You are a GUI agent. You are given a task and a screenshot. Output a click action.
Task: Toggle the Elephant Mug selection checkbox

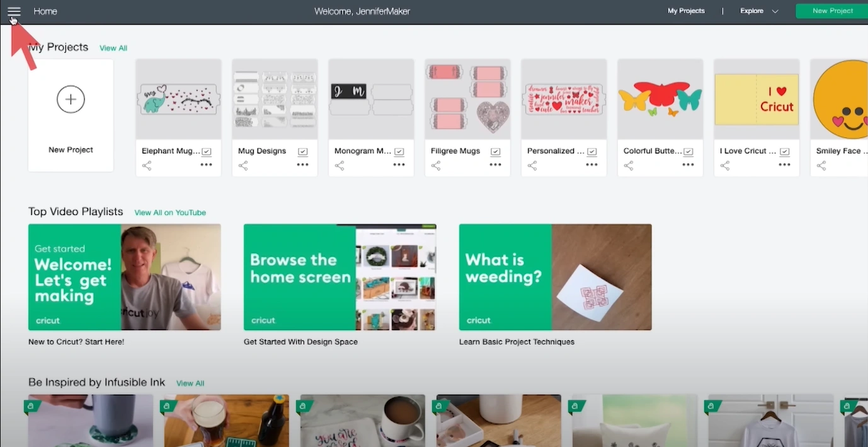point(207,151)
